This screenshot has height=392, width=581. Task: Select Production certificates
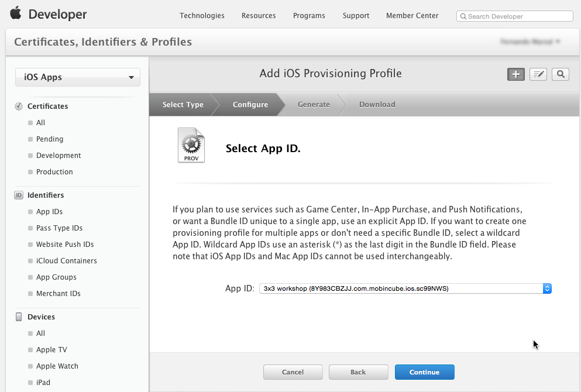(54, 171)
